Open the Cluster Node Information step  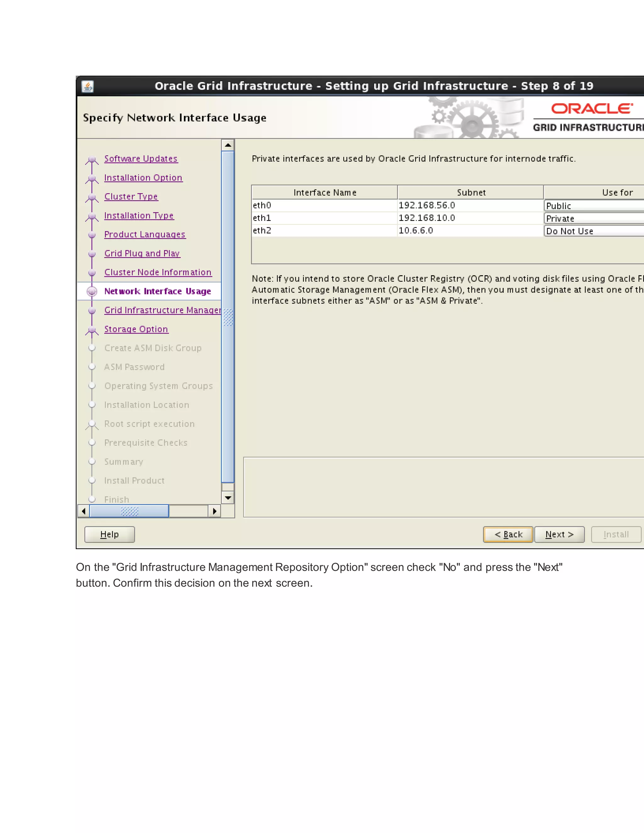158,272
